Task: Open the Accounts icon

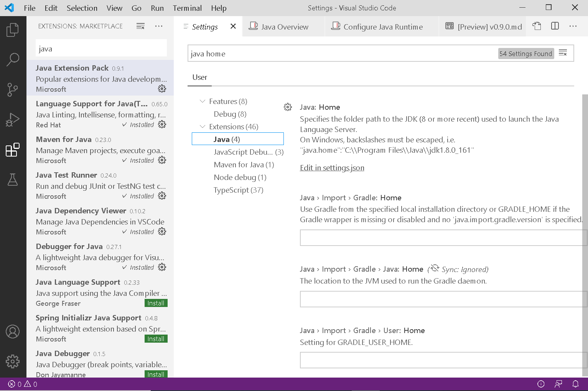Action: coord(13,332)
